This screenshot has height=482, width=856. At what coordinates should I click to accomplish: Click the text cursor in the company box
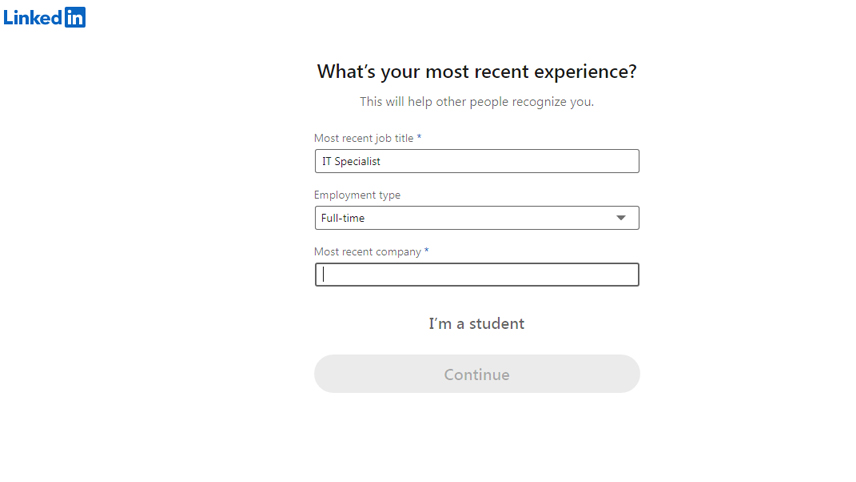tap(323, 275)
